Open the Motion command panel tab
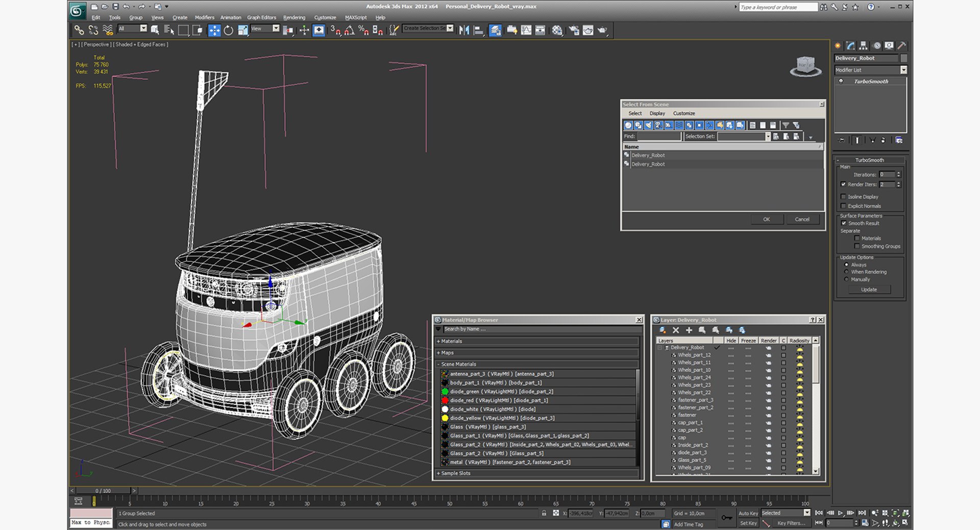This screenshot has height=530, width=980. click(877, 45)
